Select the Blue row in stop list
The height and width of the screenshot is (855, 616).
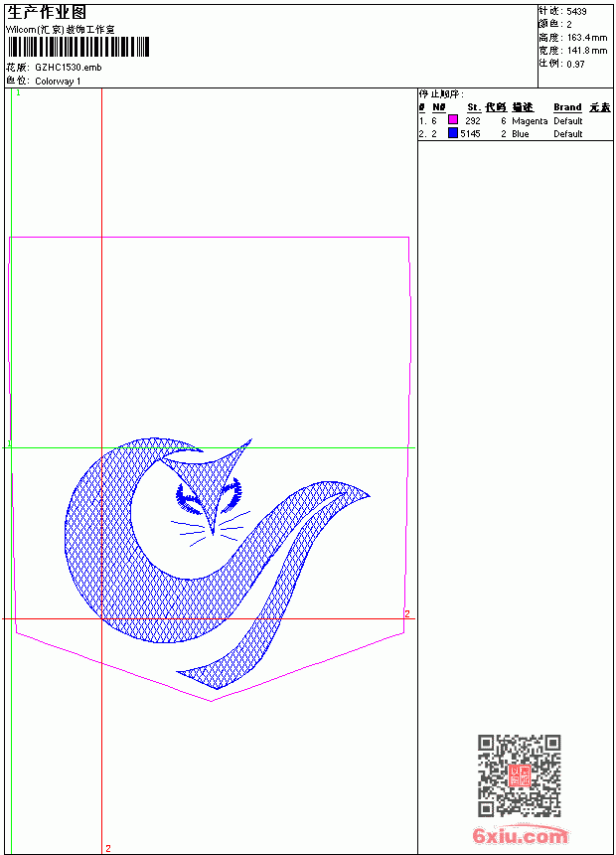(x=515, y=133)
